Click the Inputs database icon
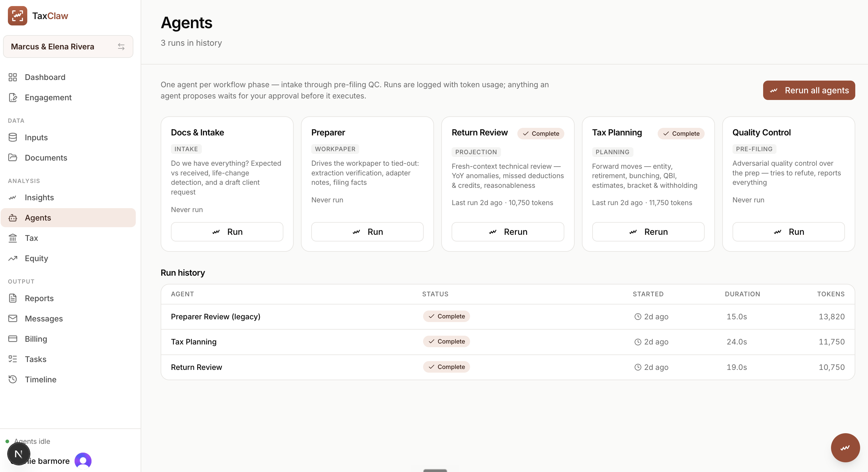This screenshot has height=472, width=868. pyautogui.click(x=13, y=138)
